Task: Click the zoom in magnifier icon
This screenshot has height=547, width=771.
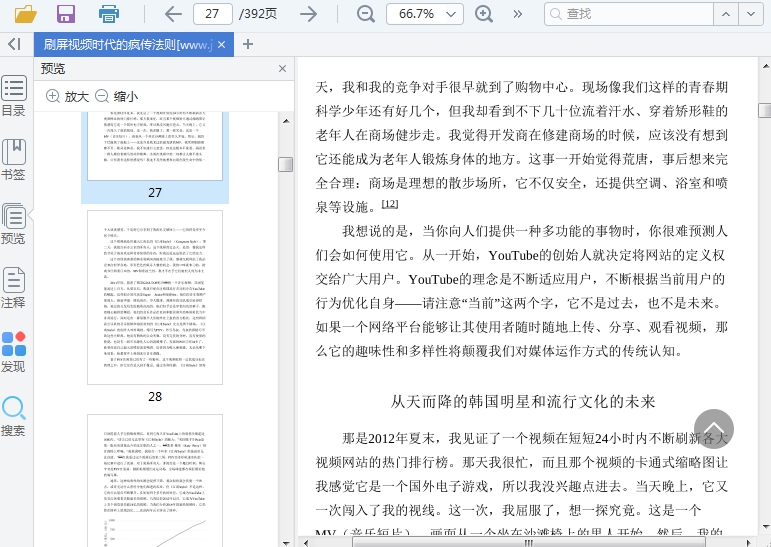Action: pyautogui.click(x=485, y=14)
